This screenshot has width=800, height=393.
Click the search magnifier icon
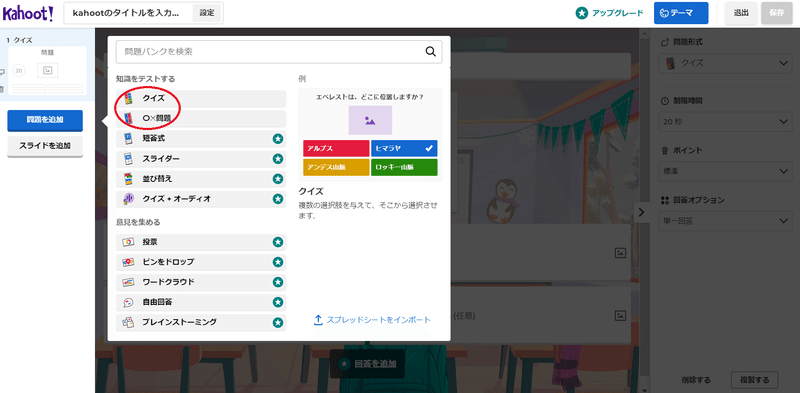431,51
